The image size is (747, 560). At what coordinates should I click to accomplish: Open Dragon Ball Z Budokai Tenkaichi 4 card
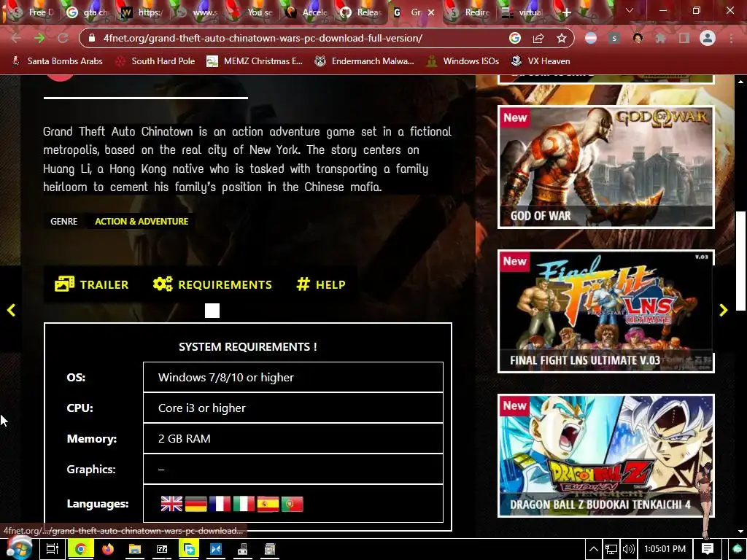tap(606, 455)
